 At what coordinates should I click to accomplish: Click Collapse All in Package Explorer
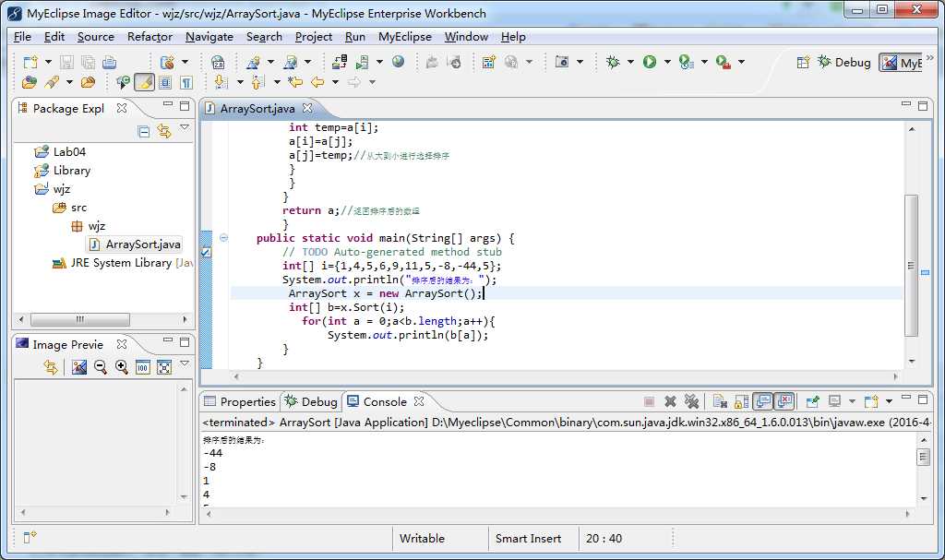pyautogui.click(x=143, y=131)
